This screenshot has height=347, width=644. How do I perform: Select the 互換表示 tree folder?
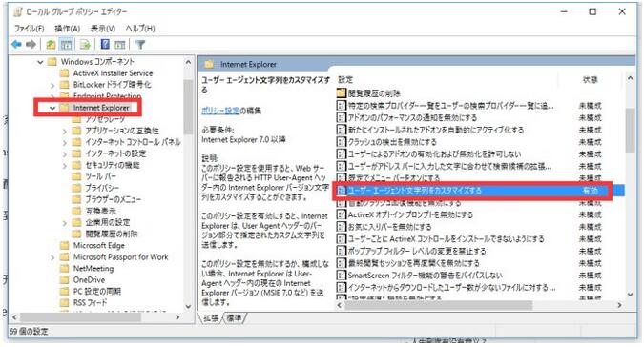click(x=100, y=211)
